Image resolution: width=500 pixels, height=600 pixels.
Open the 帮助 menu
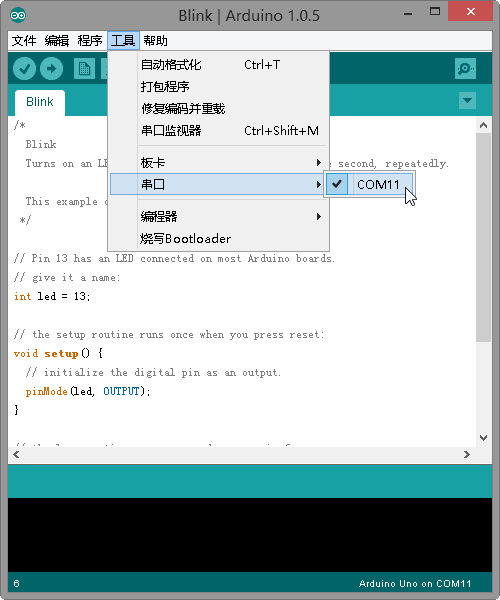pos(155,41)
